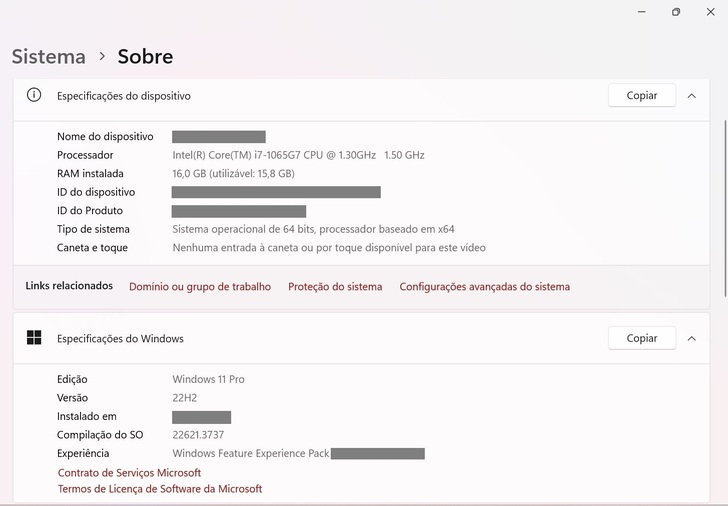This screenshot has height=506, width=728.
Task: Copy the device specifications with Copiar
Action: [642, 95]
